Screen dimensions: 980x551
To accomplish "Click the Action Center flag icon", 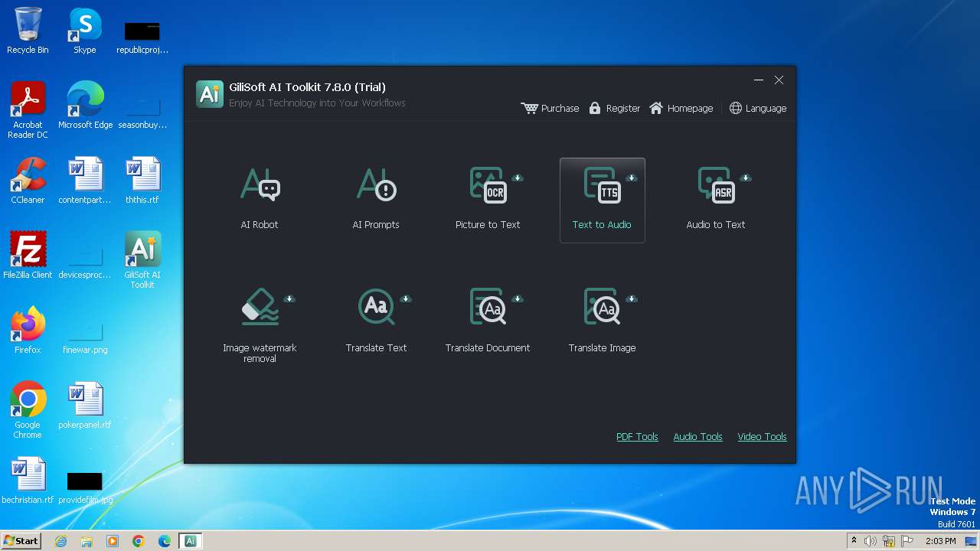I will (x=907, y=541).
